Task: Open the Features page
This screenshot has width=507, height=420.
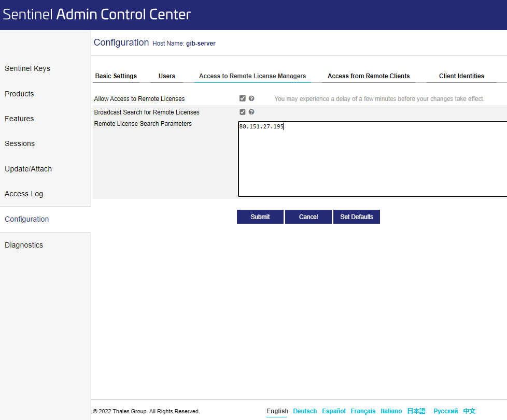Action: (19, 119)
